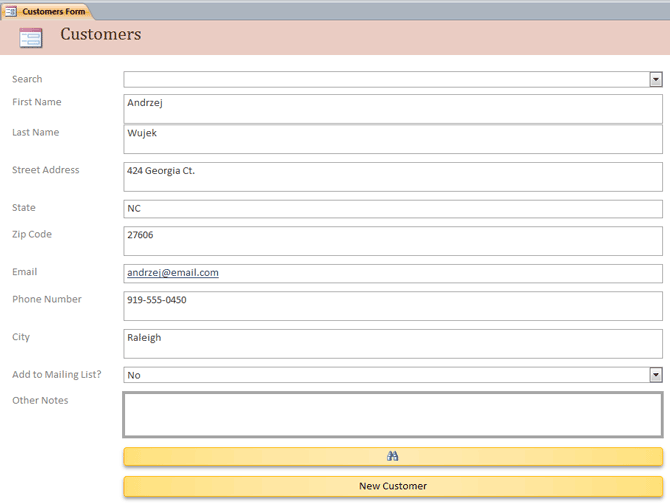
Task: Click the Other Notes label
Action: (x=40, y=400)
